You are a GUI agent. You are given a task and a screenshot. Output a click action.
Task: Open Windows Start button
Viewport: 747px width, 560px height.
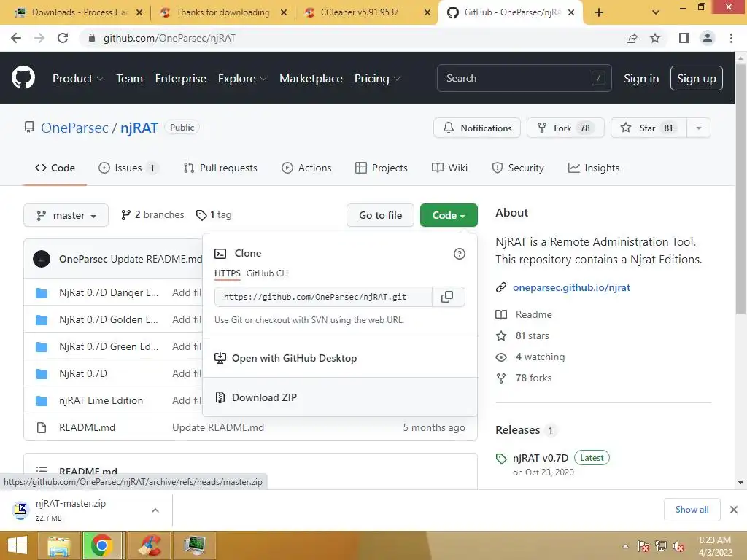pos(18,545)
